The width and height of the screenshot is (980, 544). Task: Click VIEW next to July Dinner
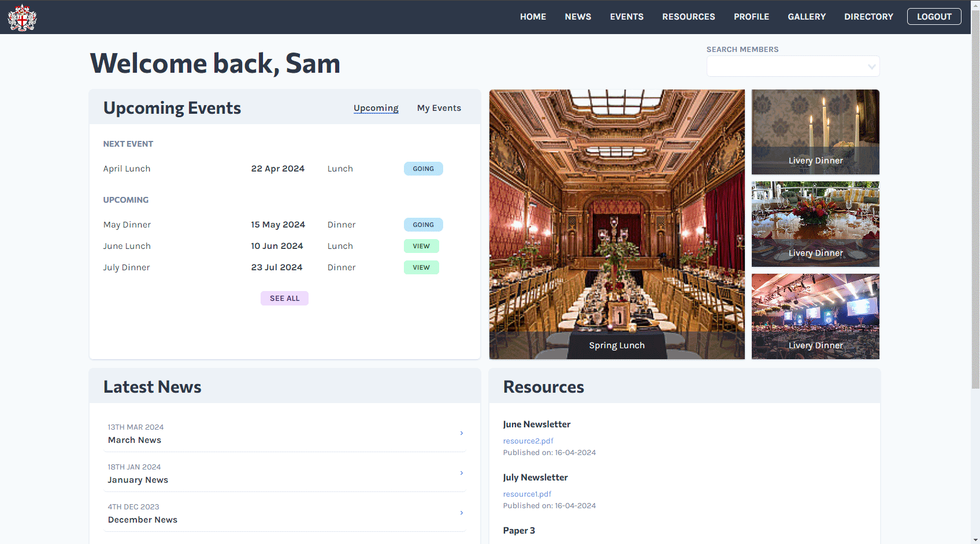421,267
